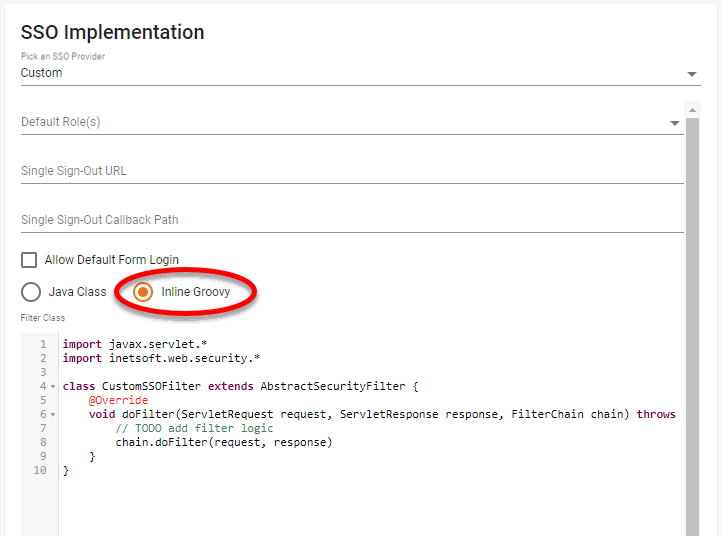The image size is (721, 536).
Task: Click the selected Custom provider value
Action: (x=42, y=73)
